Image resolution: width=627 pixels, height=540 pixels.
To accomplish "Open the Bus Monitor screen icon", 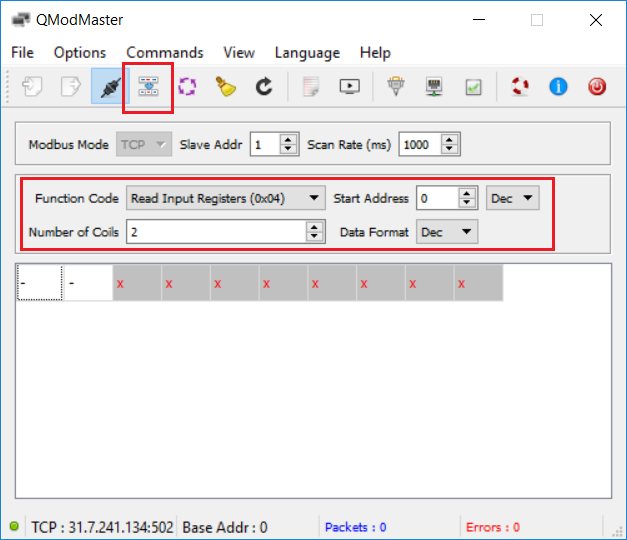I will click(x=349, y=86).
